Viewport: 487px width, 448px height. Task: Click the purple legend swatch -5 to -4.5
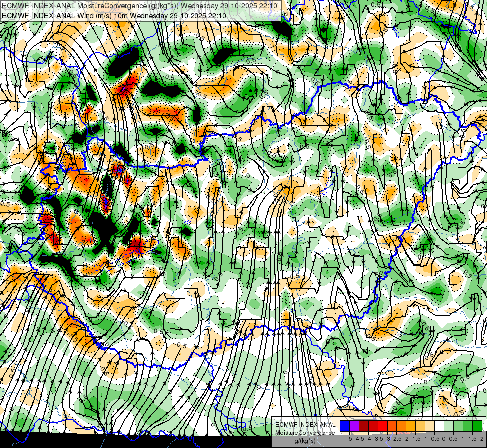[x=354, y=426]
